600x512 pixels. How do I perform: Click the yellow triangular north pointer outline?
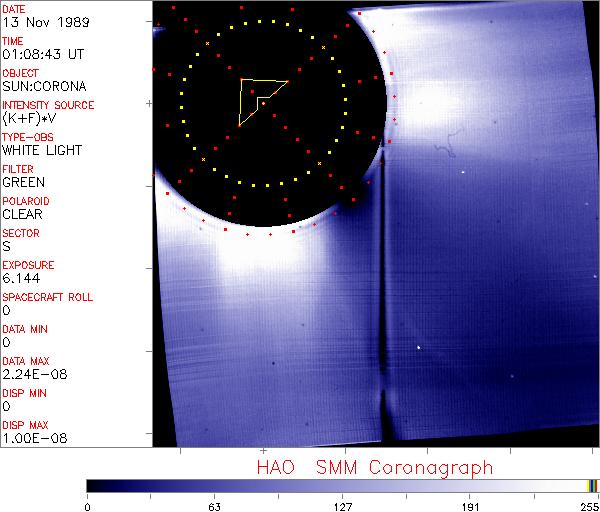click(x=263, y=102)
